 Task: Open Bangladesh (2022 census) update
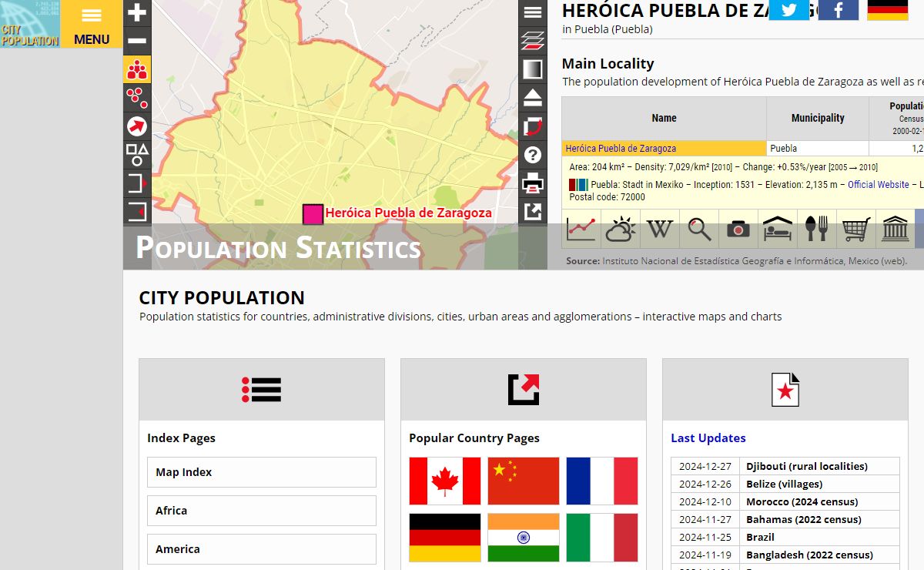(809, 555)
